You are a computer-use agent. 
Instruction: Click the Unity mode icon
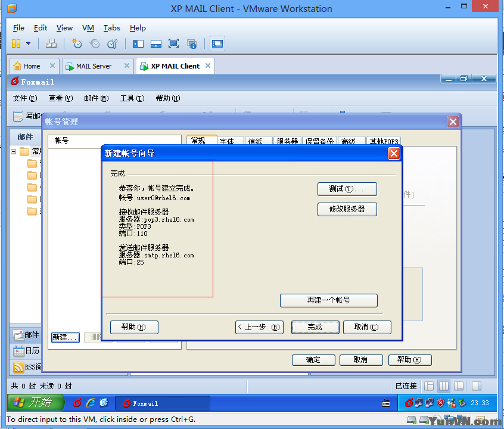coord(192,44)
